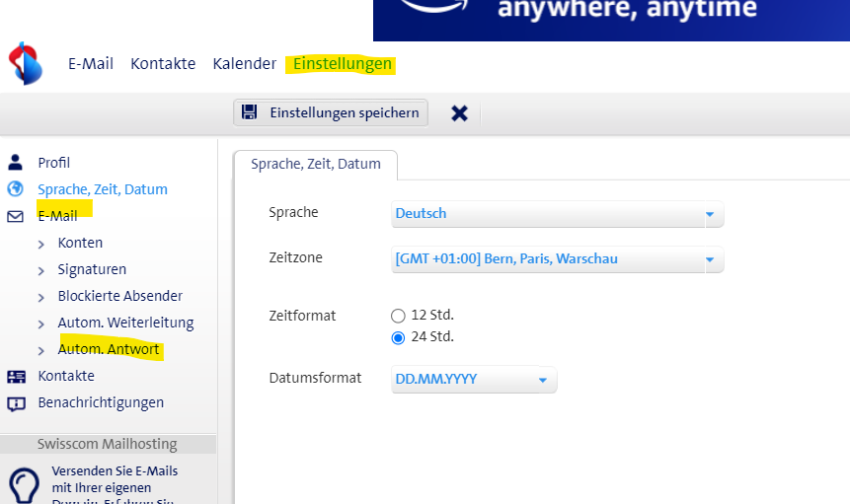Click the Profil person icon
The image size is (850, 504).
click(x=15, y=163)
